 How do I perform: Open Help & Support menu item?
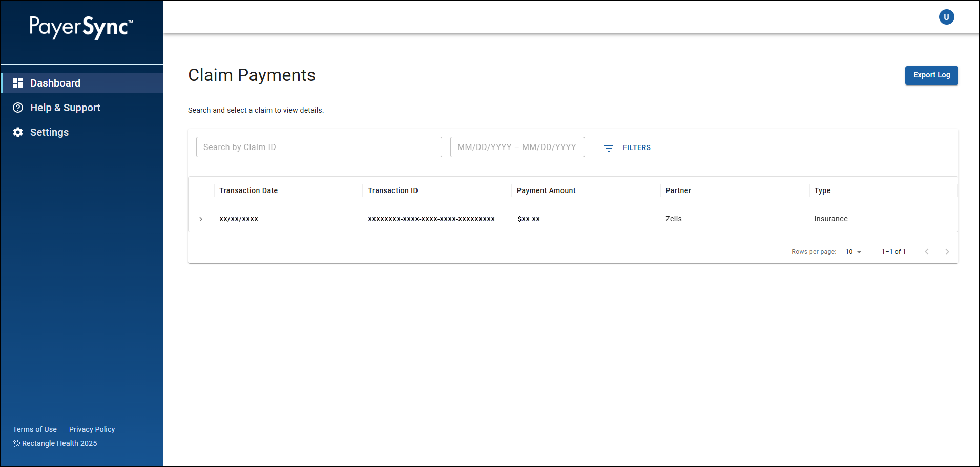(82, 108)
